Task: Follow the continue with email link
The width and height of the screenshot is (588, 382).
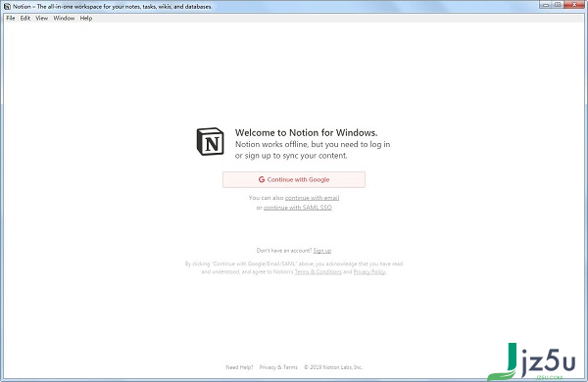Action: (312, 198)
